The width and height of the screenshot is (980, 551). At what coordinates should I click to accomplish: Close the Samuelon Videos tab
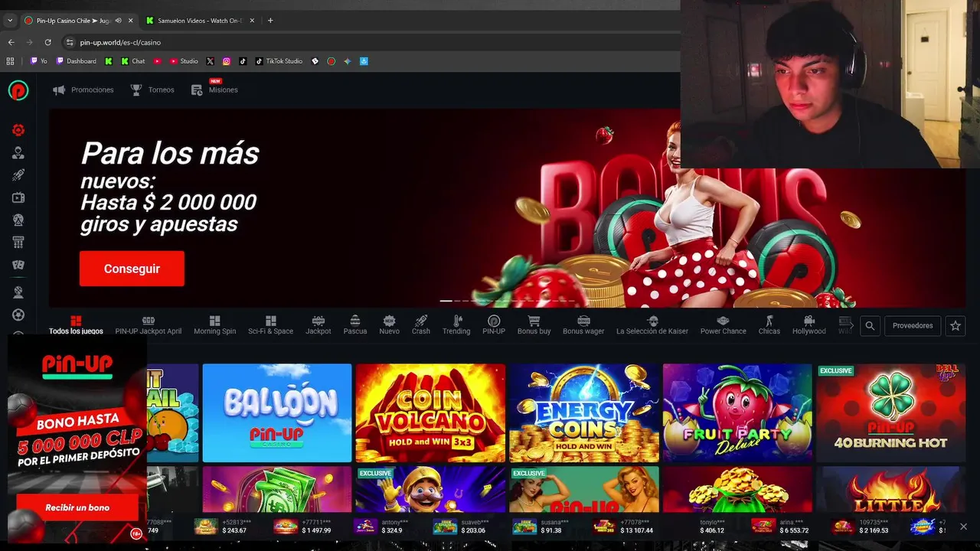[252, 21]
